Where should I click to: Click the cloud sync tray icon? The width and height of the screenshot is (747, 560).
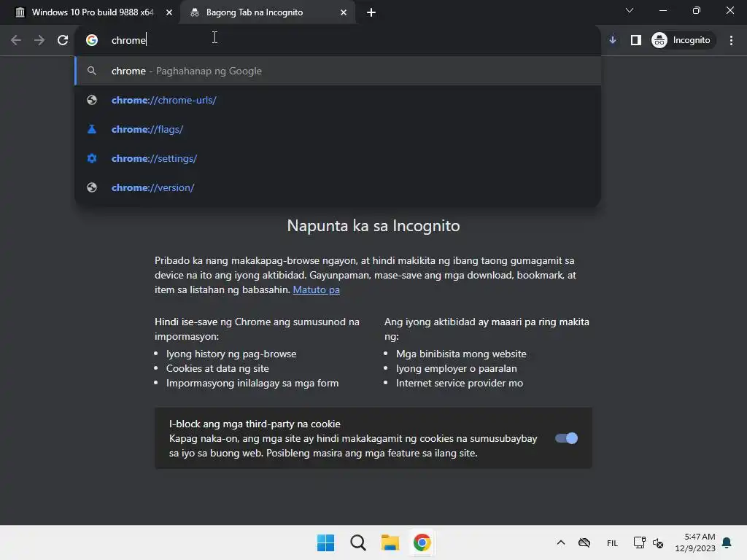(584, 542)
